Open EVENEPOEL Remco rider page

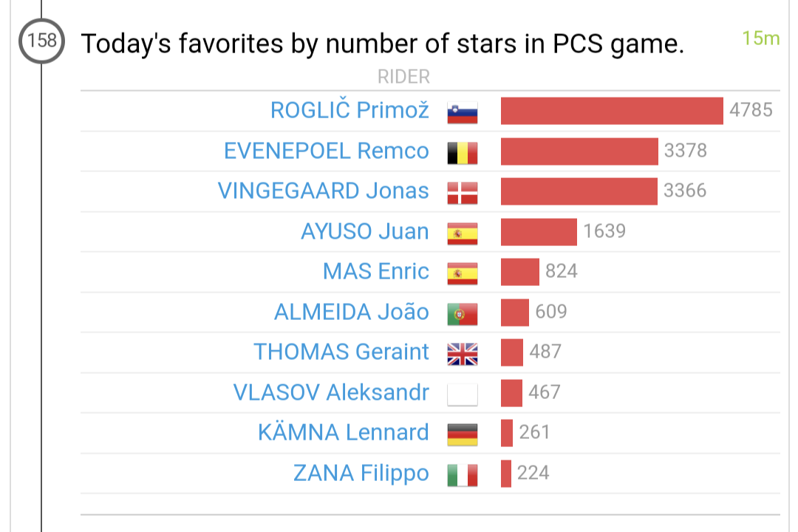pos(327,151)
